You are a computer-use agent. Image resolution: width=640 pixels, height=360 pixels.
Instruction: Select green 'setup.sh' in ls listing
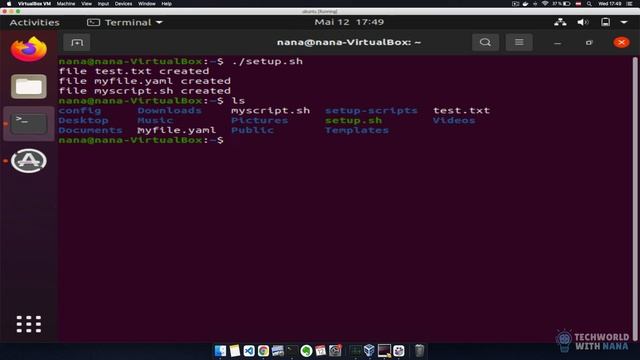(x=353, y=120)
